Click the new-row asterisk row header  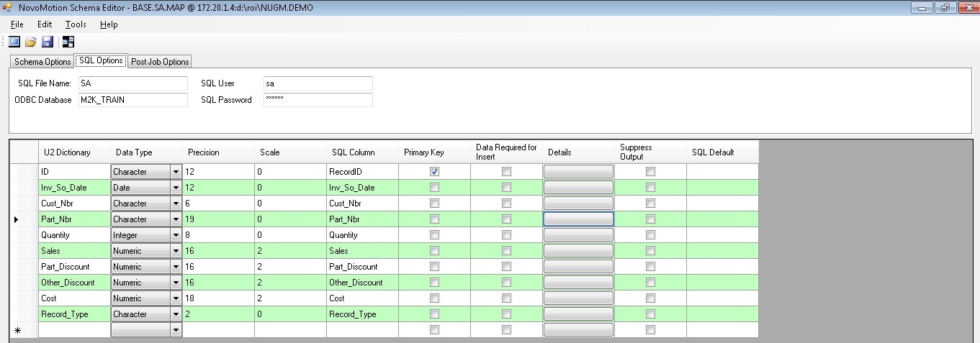[x=17, y=330]
